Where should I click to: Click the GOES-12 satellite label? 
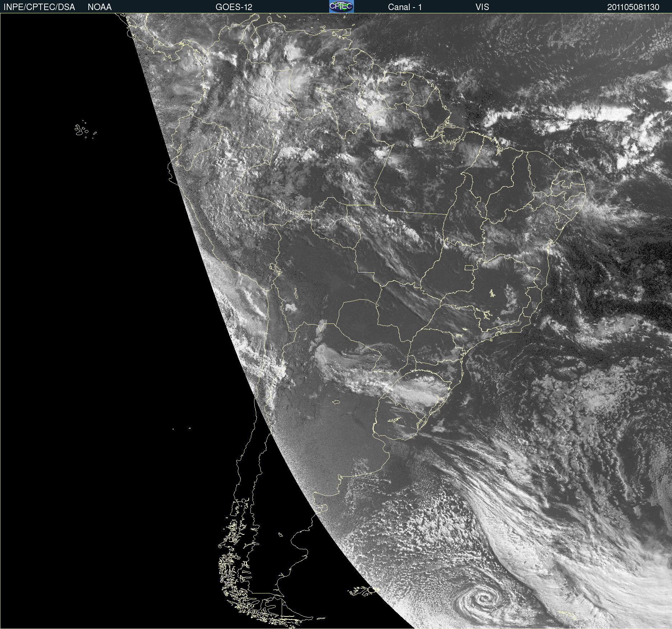tap(234, 7)
